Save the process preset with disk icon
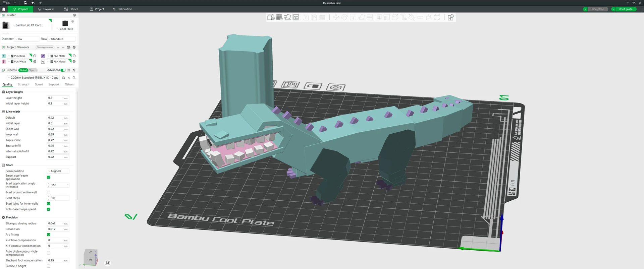Screen dimensions: 644x269 (x=63, y=78)
